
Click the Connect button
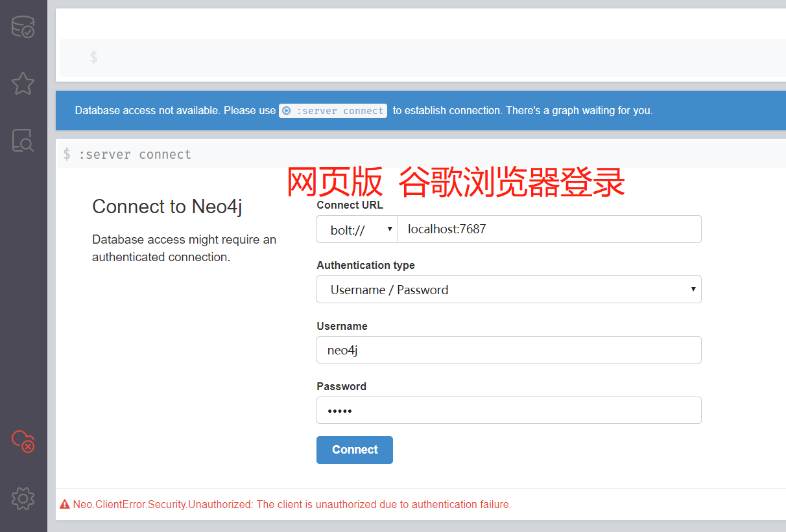click(x=355, y=450)
